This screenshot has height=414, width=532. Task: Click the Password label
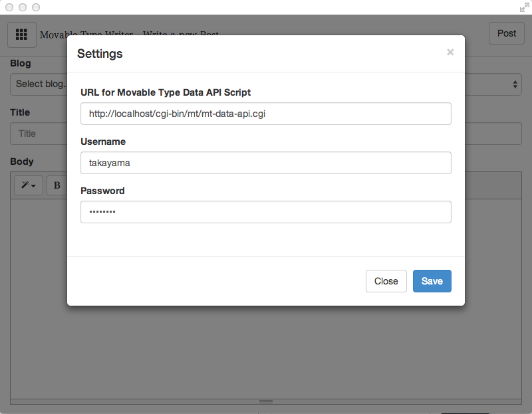point(102,191)
